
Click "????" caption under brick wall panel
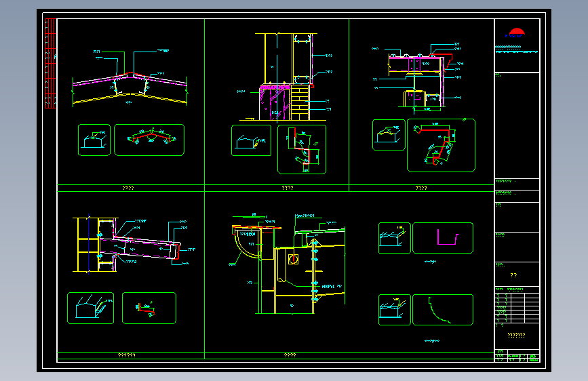click(288, 188)
